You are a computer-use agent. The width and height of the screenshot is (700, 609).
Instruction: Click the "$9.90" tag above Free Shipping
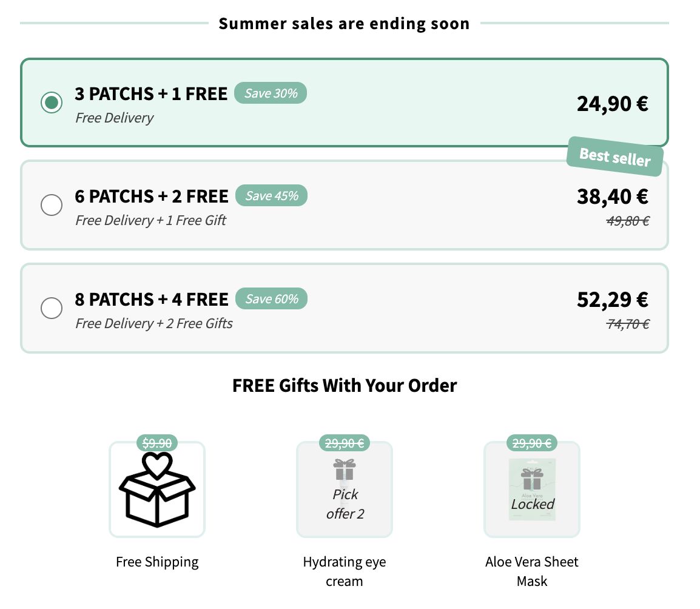(156, 443)
